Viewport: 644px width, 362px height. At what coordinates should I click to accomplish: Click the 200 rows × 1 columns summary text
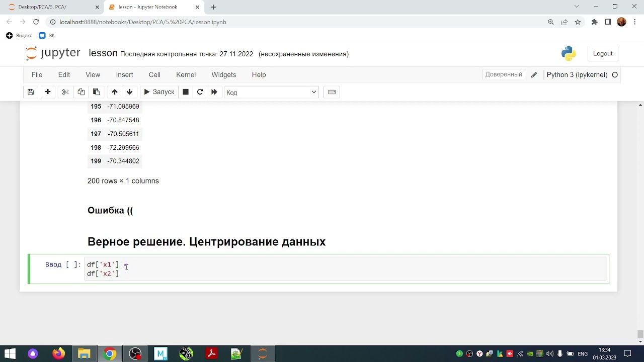[123, 181]
